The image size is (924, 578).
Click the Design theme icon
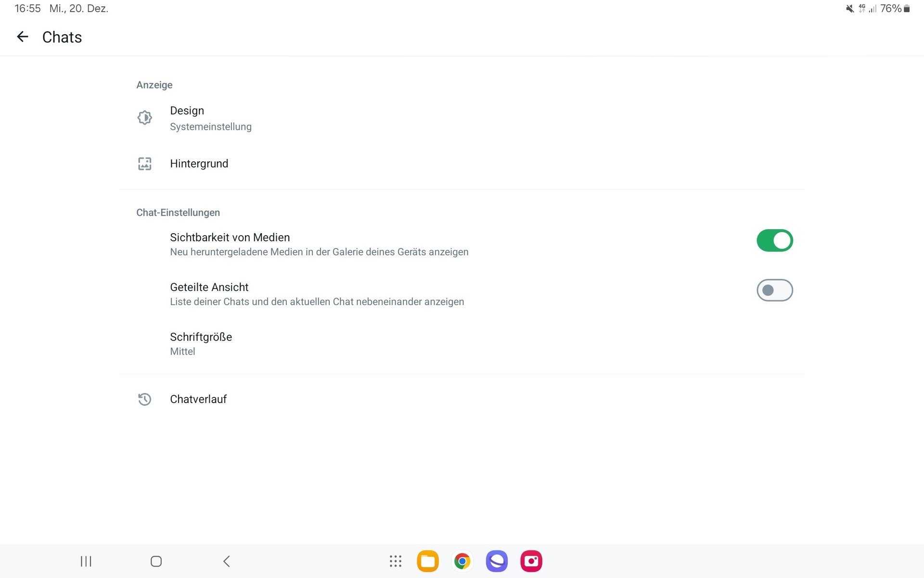[144, 118]
